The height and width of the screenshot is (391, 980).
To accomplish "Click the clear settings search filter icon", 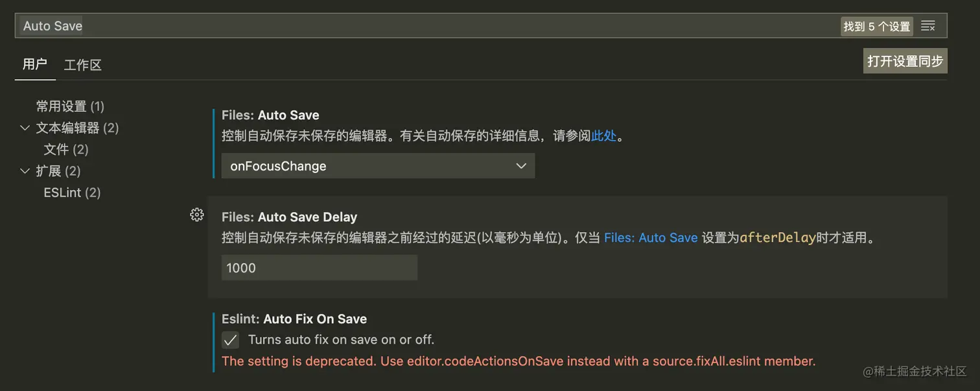I will (928, 26).
